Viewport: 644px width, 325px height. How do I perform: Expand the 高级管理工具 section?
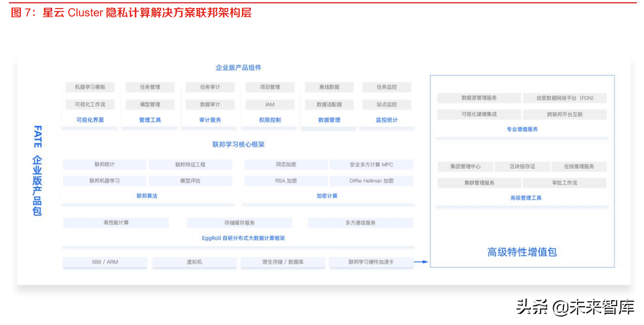click(x=522, y=197)
